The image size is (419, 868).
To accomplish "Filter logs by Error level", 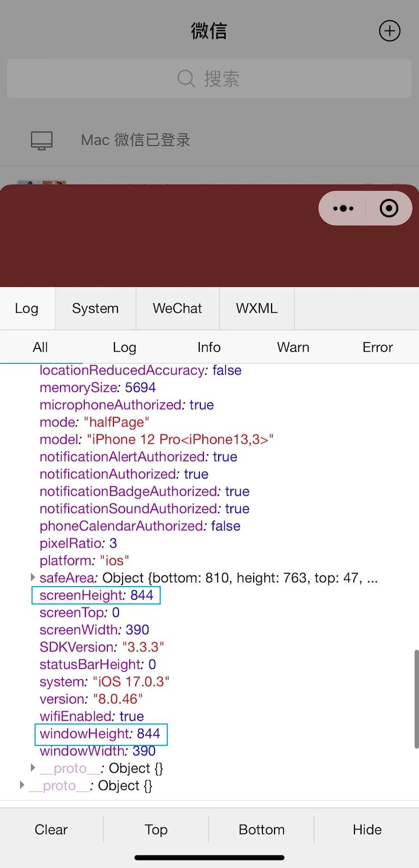I will point(377,347).
